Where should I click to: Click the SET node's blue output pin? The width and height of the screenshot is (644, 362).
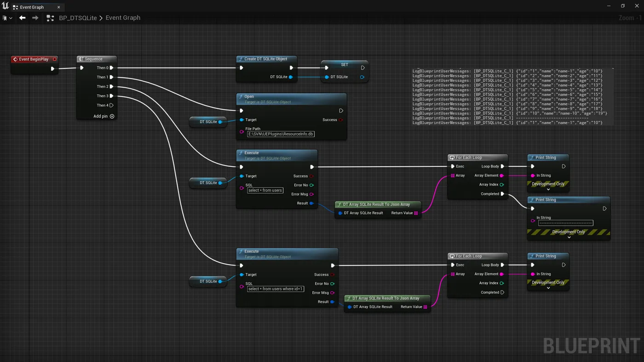(362, 77)
